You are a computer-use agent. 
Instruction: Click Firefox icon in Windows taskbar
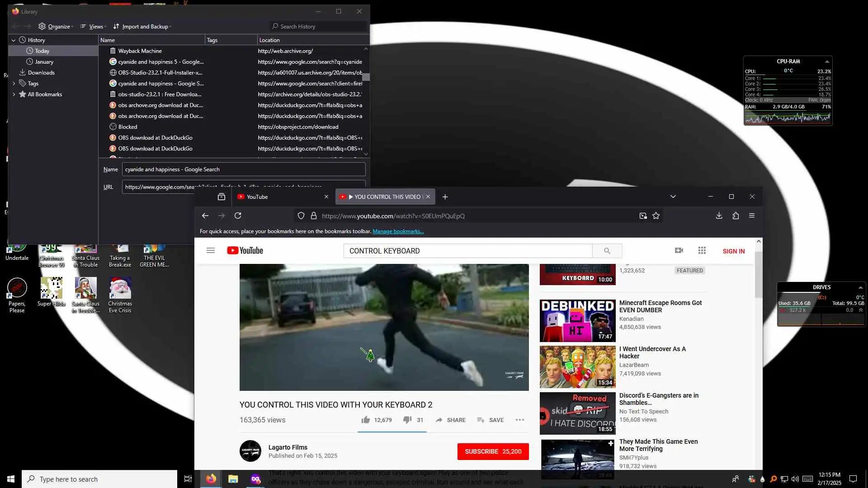(x=211, y=479)
